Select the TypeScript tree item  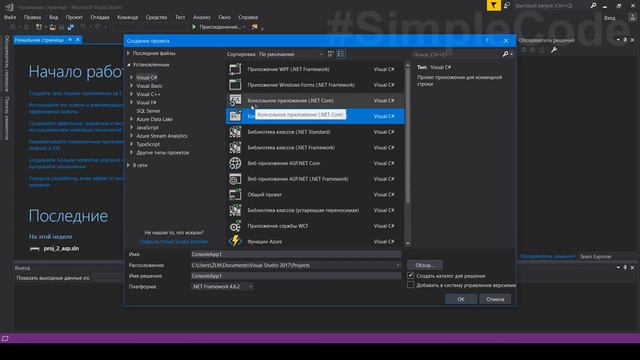coord(148,144)
